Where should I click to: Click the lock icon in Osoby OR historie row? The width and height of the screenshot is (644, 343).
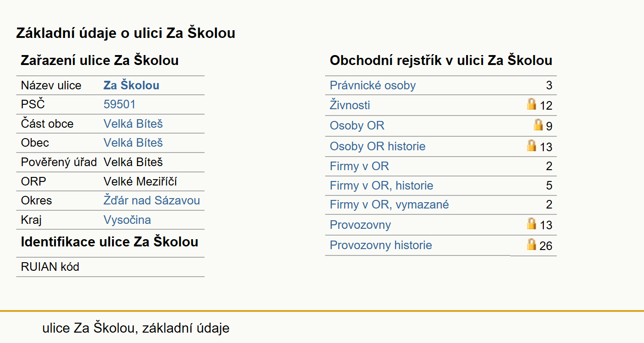(x=532, y=145)
